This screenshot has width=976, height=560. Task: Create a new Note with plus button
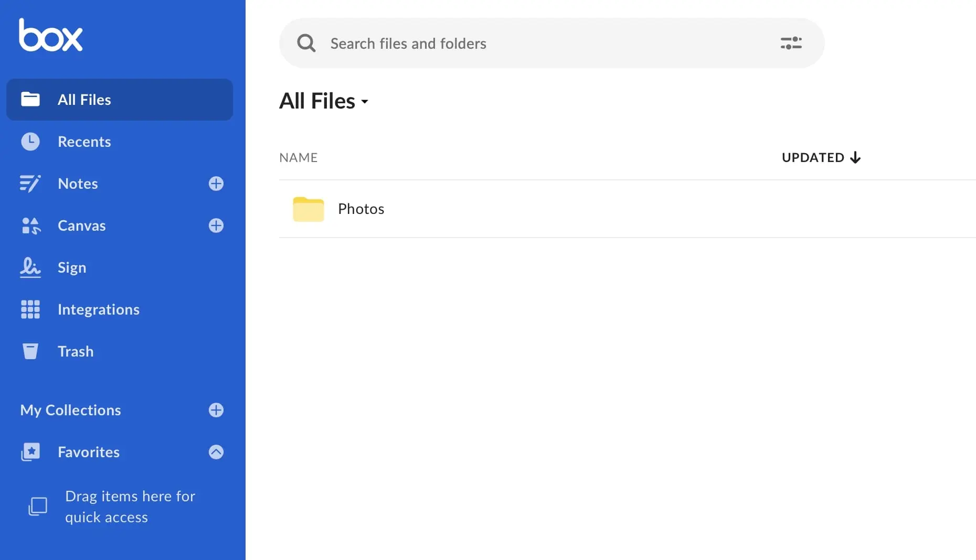coord(216,184)
